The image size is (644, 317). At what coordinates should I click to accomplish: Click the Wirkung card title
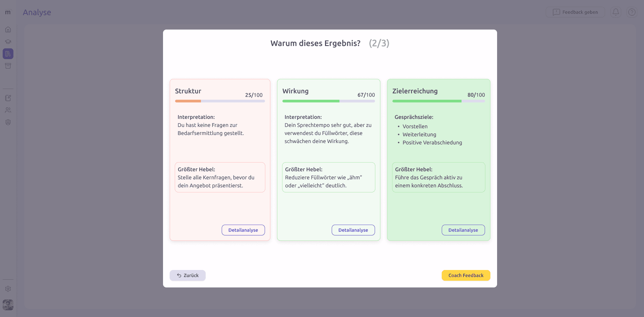(296, 91)
